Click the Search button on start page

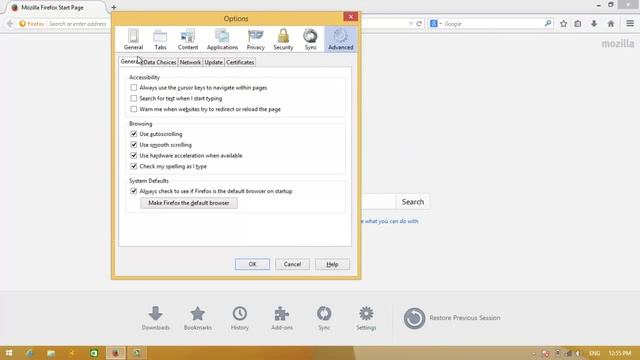coord(413,202)
